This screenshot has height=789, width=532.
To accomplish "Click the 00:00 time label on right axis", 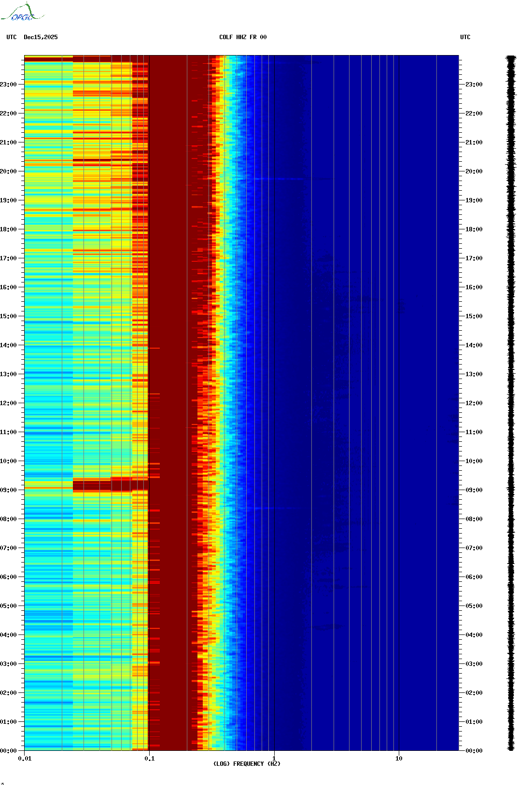I will click(474, 751).
